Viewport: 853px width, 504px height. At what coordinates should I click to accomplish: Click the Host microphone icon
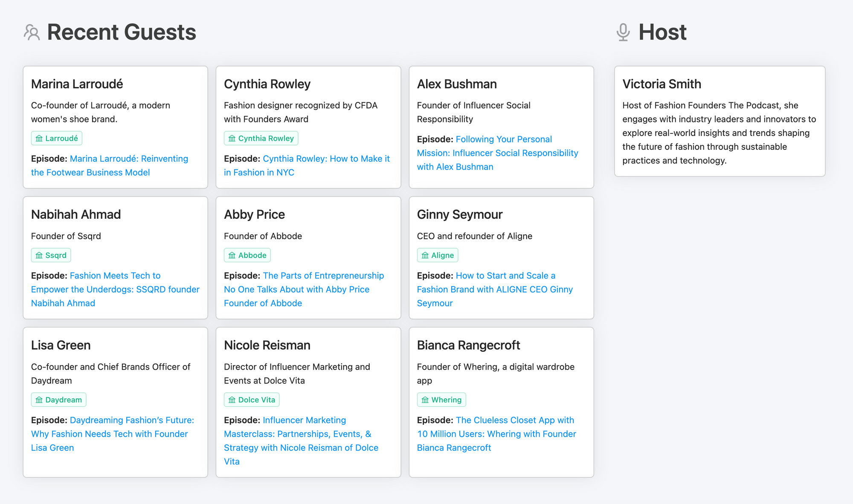tap(623, 32)
